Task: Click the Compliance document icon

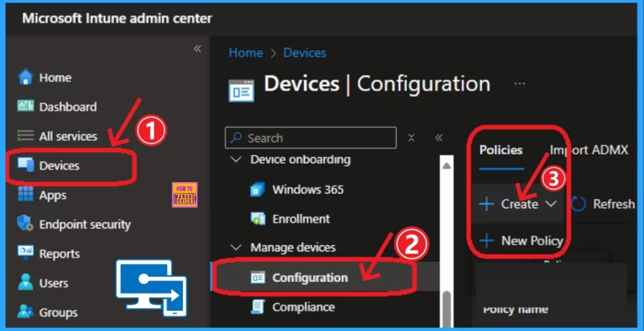Action: tap(258, 307)
